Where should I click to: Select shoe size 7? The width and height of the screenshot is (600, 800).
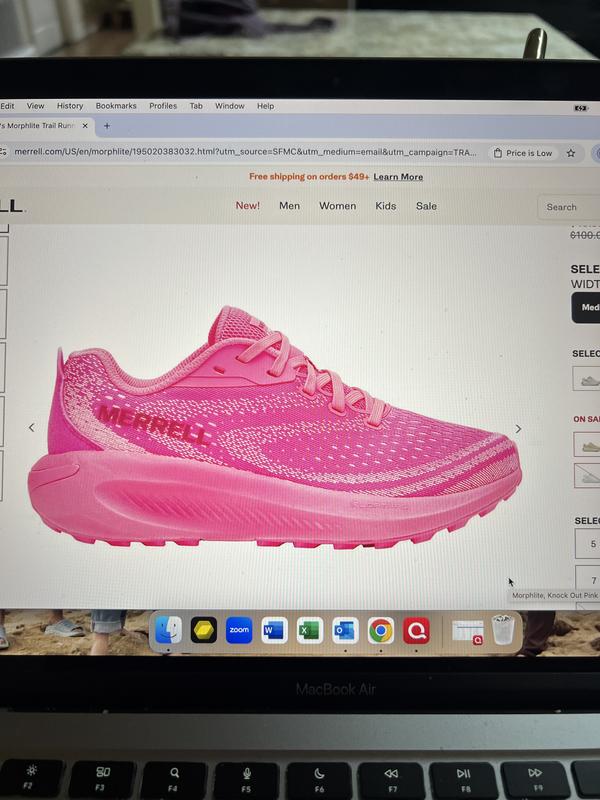588,580
